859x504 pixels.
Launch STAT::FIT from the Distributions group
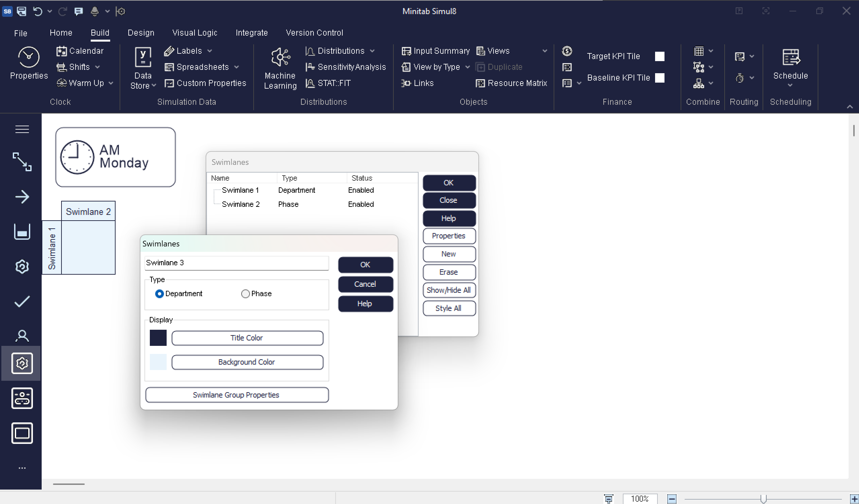pyautogui.click(x=328, y=83)
